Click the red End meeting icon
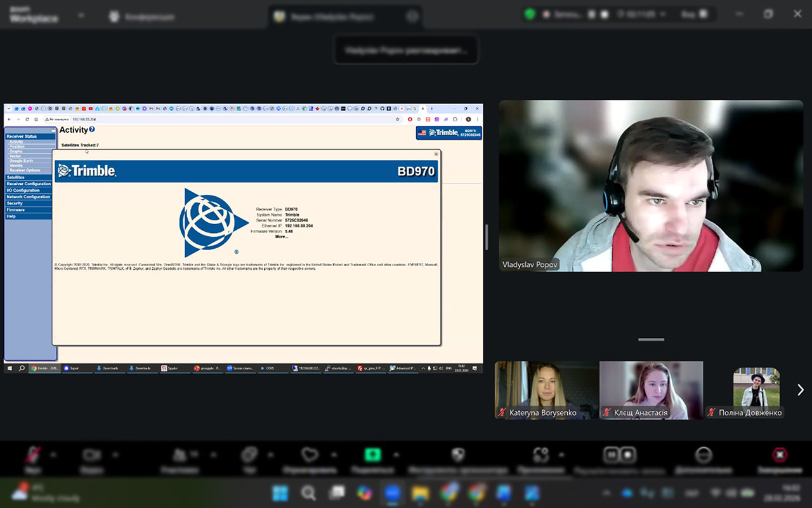This screenshot has height=508, width=812. [779, 455]
